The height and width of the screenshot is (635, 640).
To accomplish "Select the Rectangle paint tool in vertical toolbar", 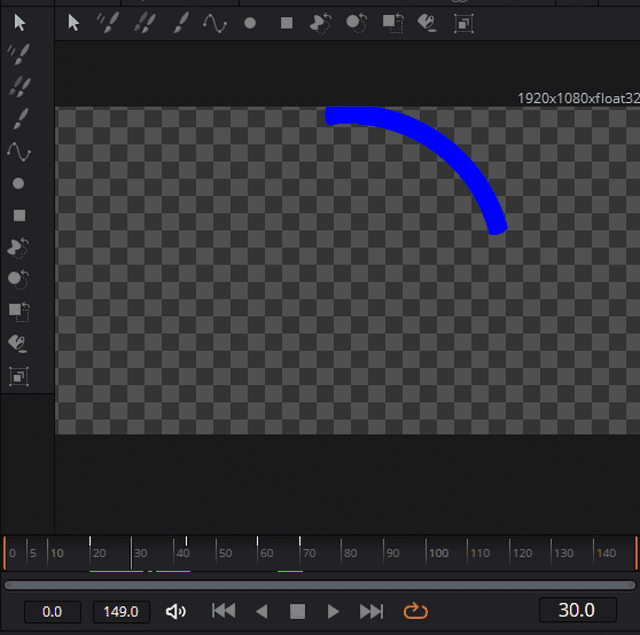I will (19, 215).
